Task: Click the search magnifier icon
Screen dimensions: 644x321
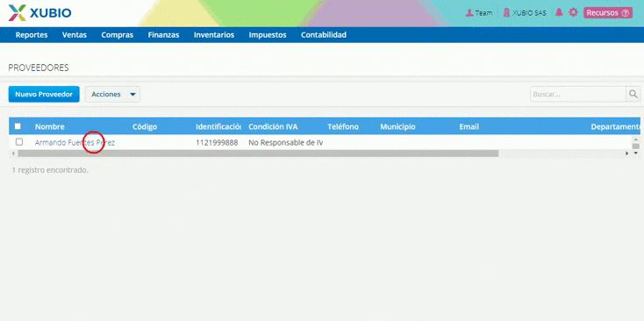Action: (633, 94)
